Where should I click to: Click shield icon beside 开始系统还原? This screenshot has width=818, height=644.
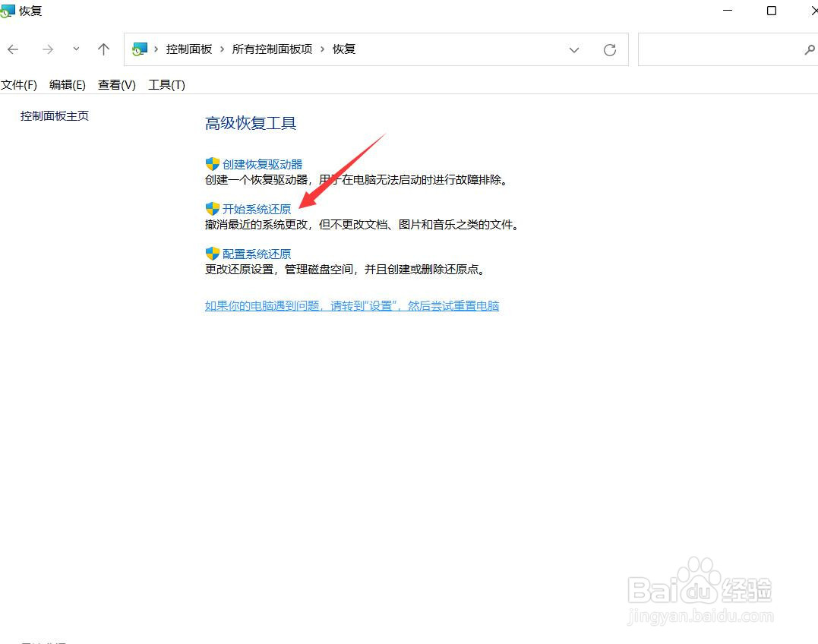click(x=213, y=209)
